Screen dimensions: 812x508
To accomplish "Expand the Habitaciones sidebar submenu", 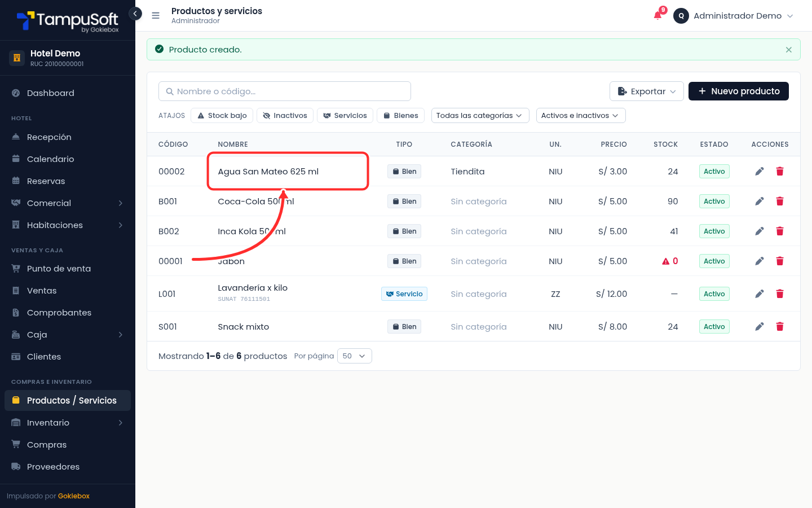I will (x=68, y=225).
